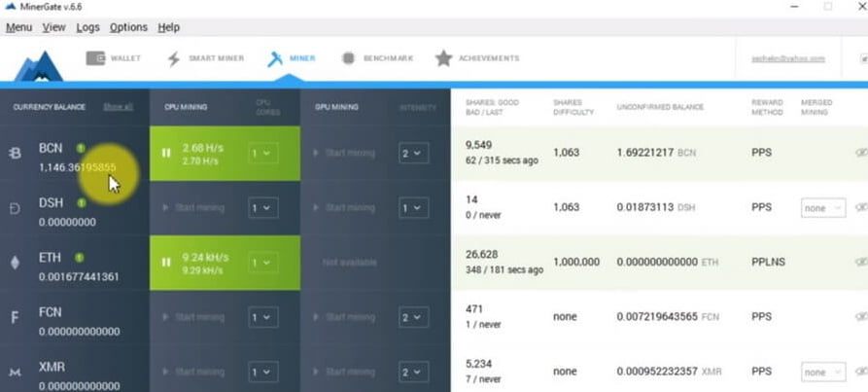Click the PPLNS reward method for ETH
The height and width of the screenshot is (392, 868).
pyautogui.click(x=768, y=262)
